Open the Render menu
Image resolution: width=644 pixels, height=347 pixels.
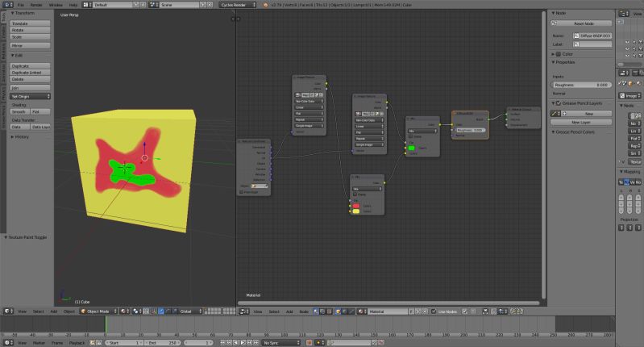point(36,5)
